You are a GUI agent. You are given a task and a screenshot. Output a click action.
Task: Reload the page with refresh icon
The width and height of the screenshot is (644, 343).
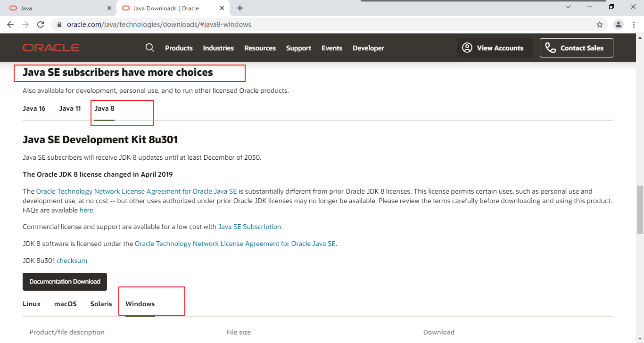pos(41,24)
